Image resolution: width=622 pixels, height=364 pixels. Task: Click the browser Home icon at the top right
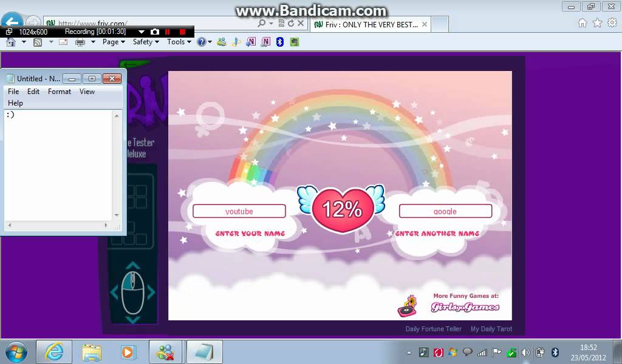click(583, 22)
